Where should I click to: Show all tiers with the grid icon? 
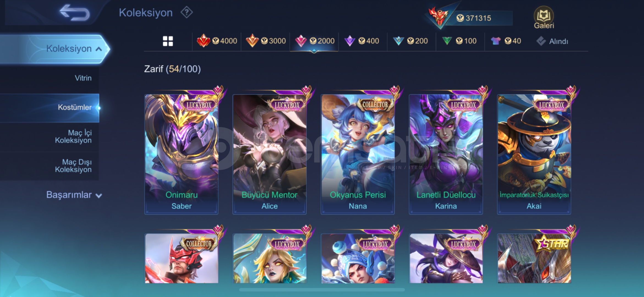pos(168,41)
